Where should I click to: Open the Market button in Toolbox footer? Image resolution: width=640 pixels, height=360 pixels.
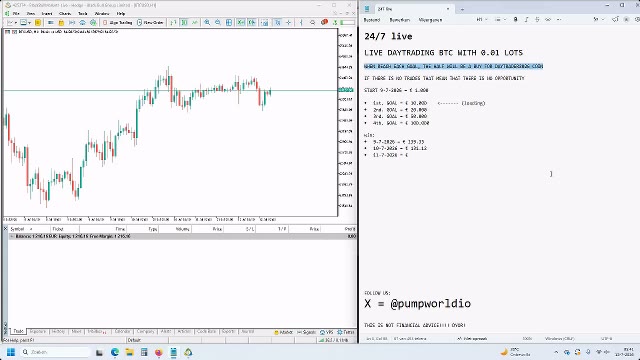coord(284,332)
